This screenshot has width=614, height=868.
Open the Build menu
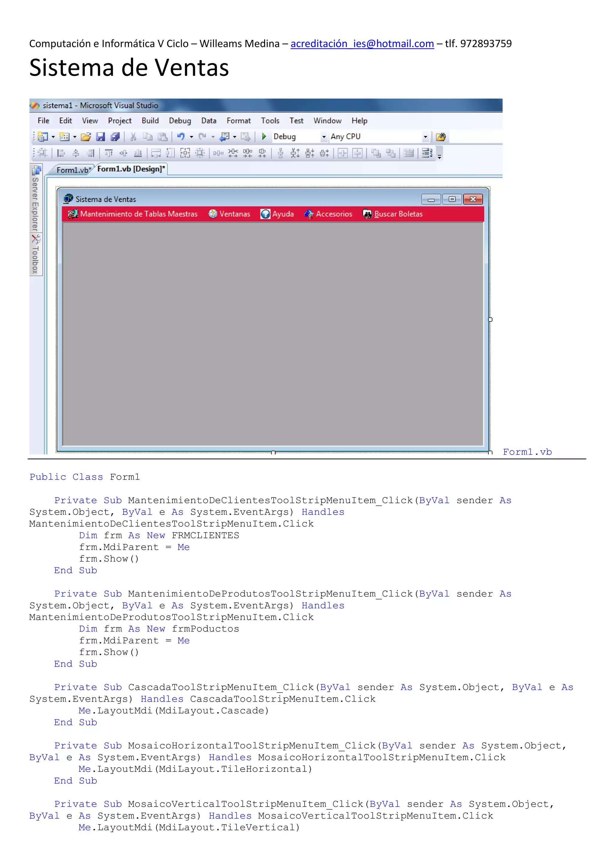click(x=150, y=120)
